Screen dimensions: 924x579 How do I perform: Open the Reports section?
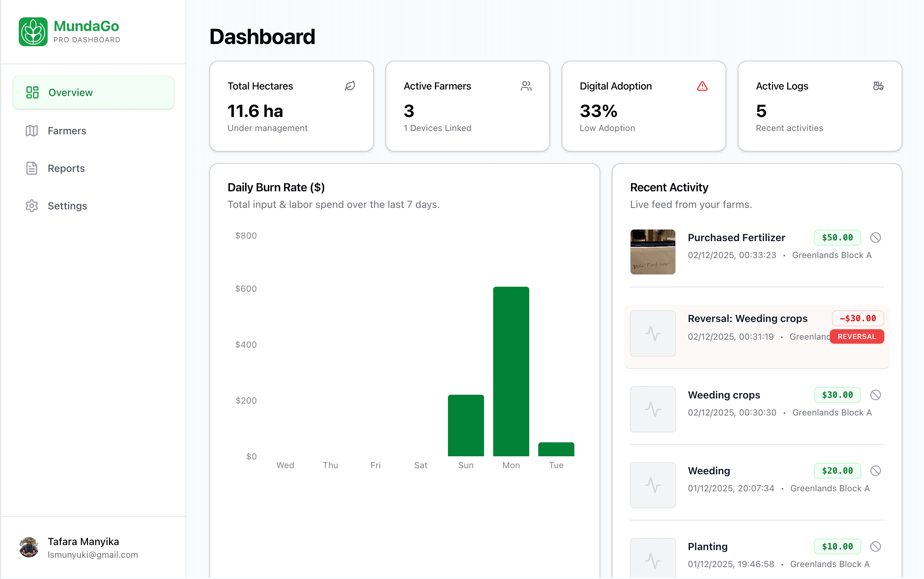pos(66,168)
